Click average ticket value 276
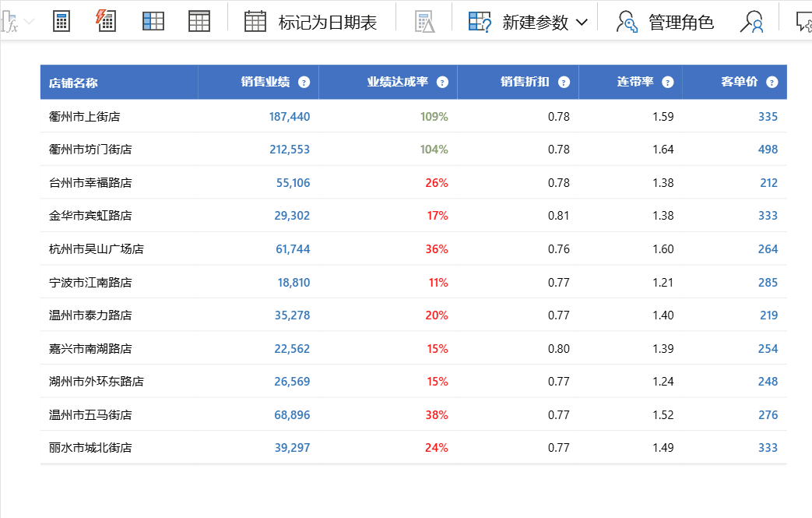The image size is (812, 518). [768, 415]
